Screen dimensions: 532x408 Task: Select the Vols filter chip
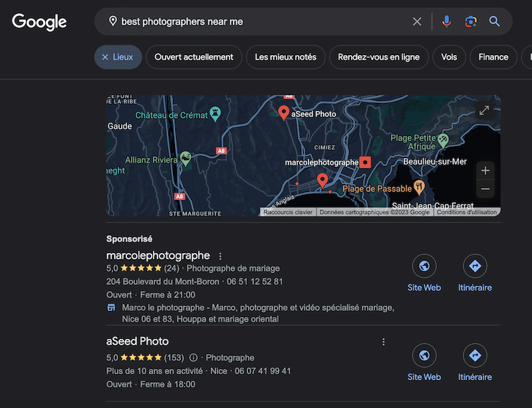tap(449, 57)
